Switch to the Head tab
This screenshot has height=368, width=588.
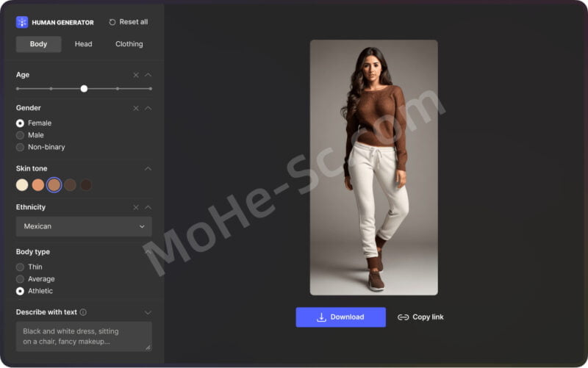[x=83, y=44]
